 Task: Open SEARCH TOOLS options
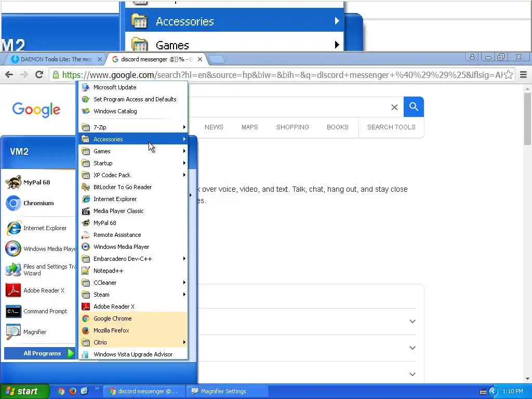pyautogui.click(x=391, y=127)
